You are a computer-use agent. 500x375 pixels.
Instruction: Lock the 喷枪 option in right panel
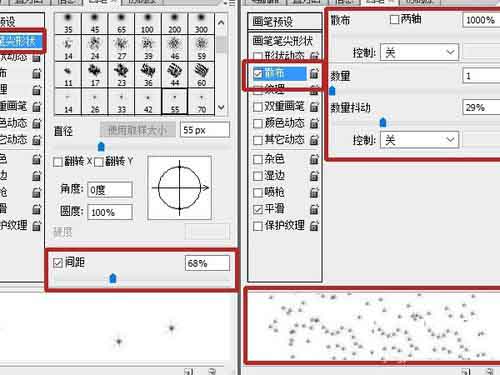[314, 192]
